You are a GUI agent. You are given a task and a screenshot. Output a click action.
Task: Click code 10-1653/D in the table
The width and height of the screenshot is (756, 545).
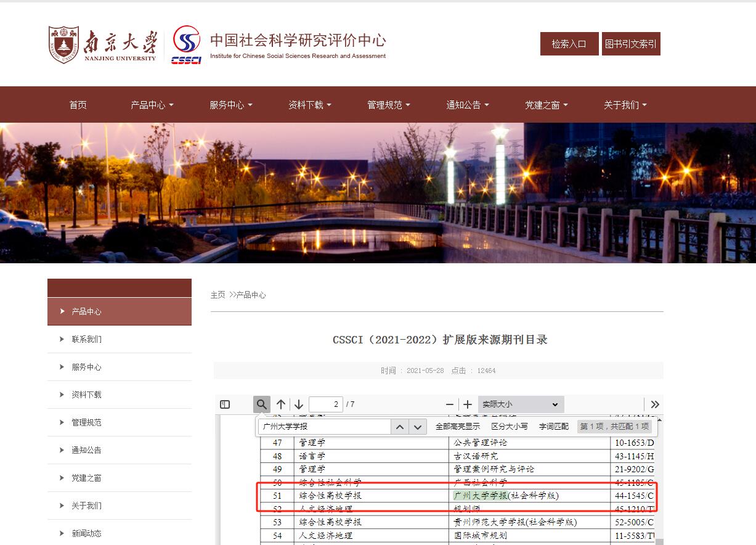[x=635, y=443]
